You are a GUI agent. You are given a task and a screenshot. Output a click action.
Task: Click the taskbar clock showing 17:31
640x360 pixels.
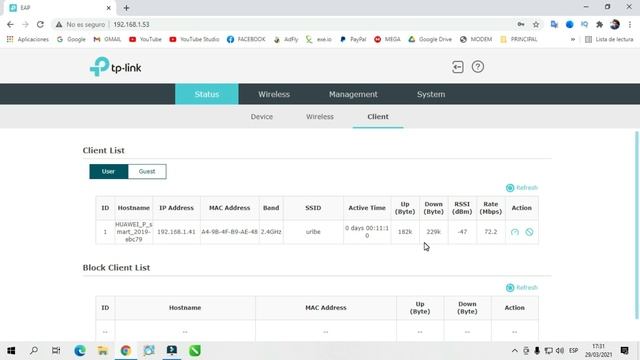[598, 351]
